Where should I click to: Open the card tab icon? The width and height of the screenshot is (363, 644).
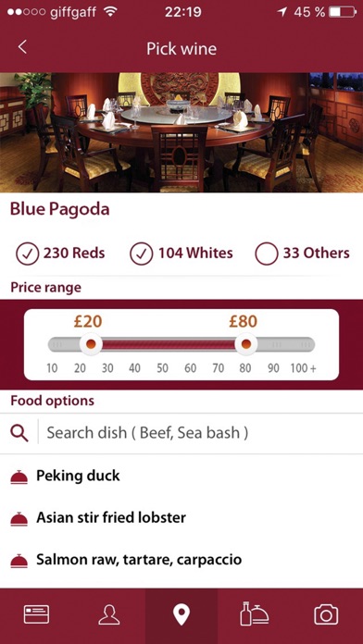[x=36, y=615]
